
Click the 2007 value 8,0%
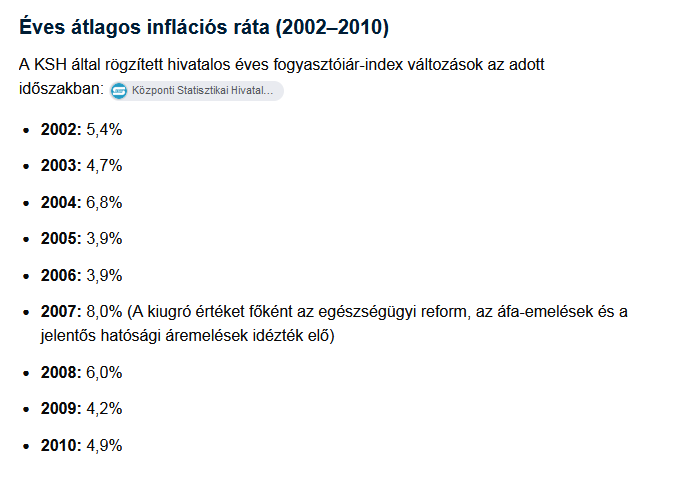[104, 312]
